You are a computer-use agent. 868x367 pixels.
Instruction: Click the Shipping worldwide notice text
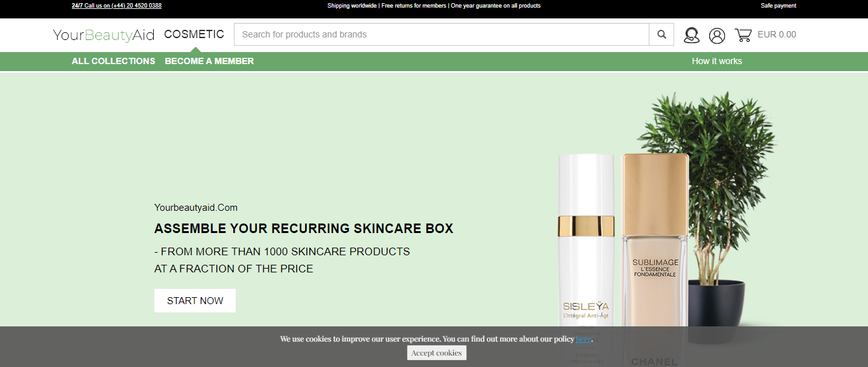[x=352, y=6]
